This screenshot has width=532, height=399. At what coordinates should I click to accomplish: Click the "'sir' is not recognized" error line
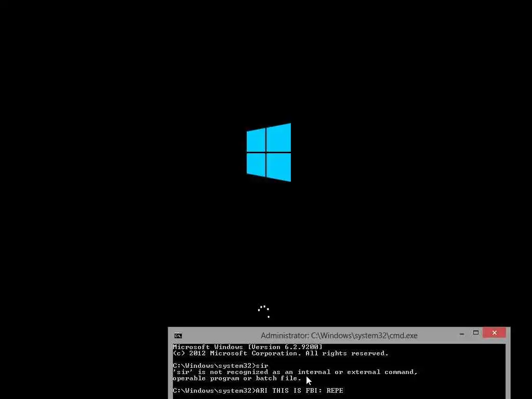click(x=295, y=372)
